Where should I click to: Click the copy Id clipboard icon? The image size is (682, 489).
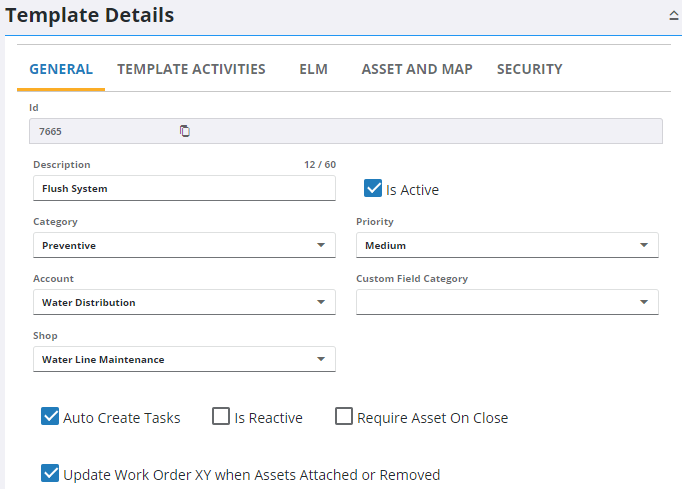[x=185, y=131]
